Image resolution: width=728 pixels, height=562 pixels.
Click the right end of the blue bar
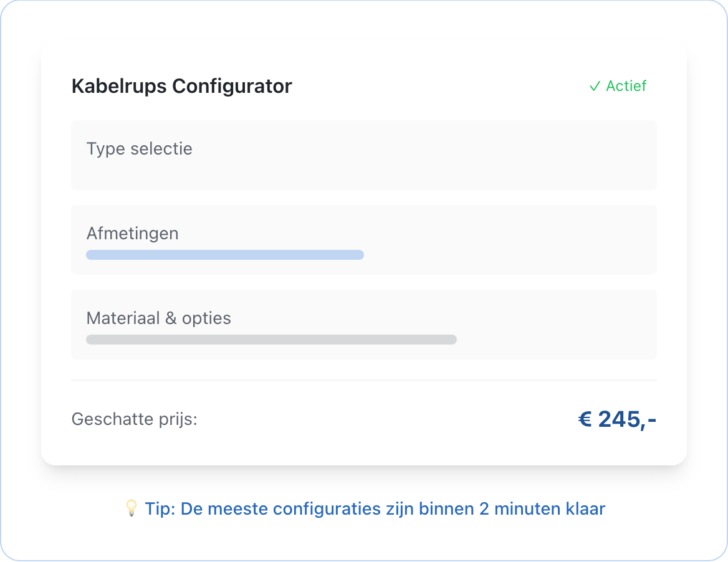(360, 255)
